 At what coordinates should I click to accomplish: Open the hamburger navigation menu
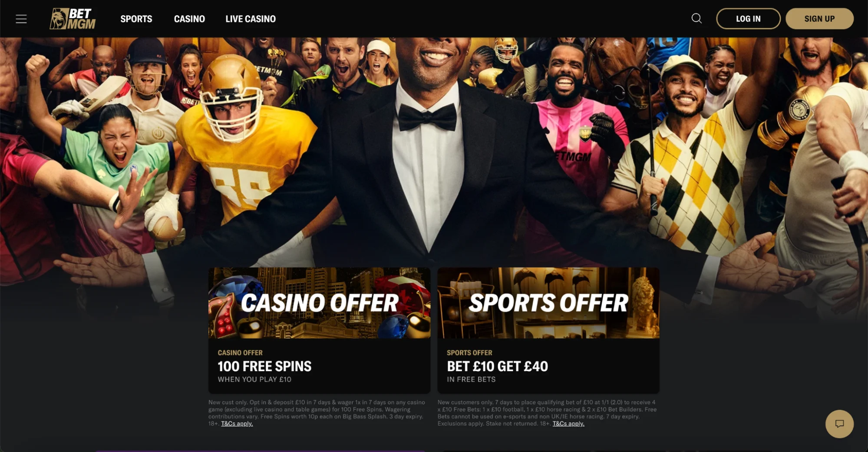[x=21, y=19]
